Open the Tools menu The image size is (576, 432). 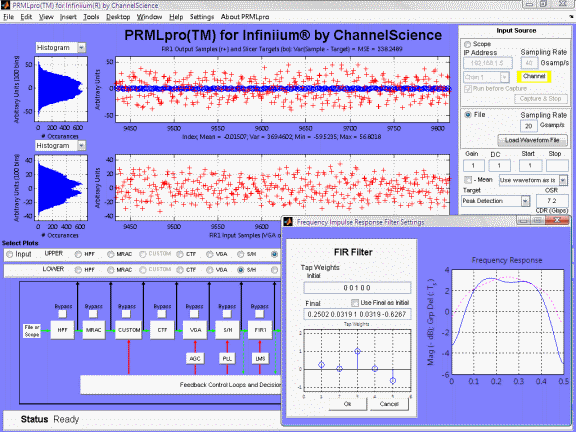91,17
